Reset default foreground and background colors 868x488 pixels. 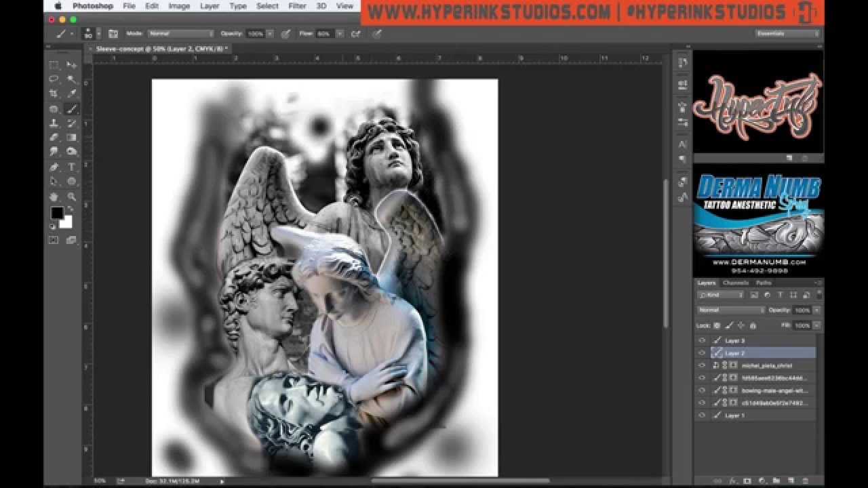click(x=53, y=226)
